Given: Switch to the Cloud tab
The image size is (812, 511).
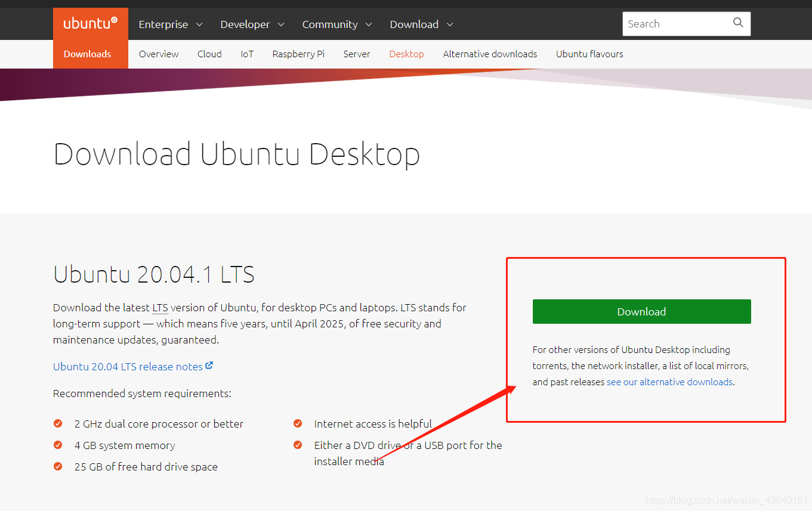Looking at the screenshot, I should (209, 54).
